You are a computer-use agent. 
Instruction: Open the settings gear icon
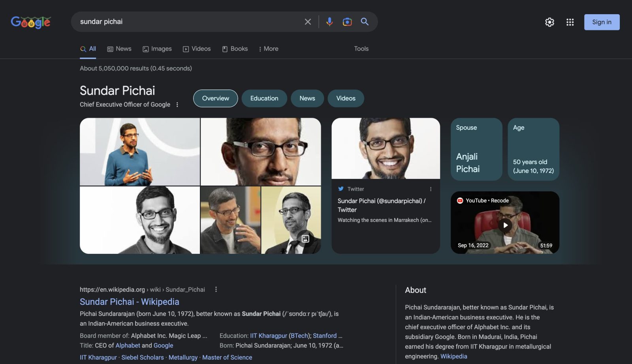coord(549,22)
